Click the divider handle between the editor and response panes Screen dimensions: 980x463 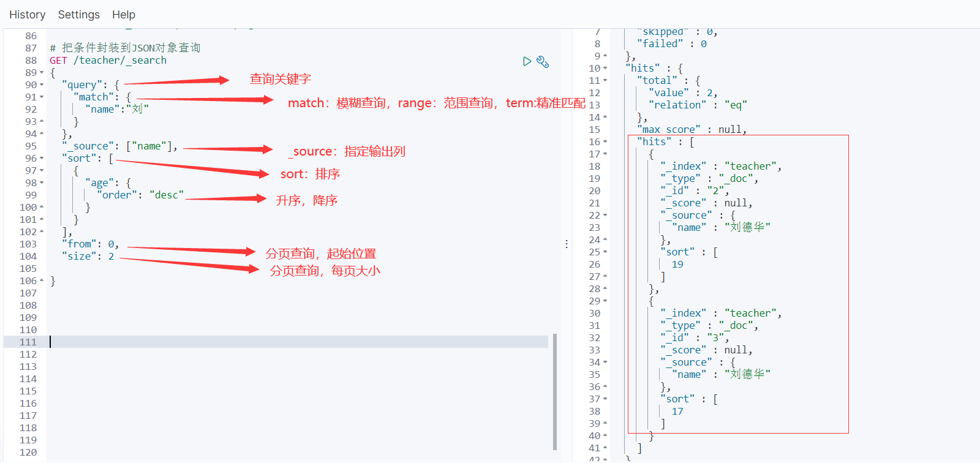pos(567,244)
